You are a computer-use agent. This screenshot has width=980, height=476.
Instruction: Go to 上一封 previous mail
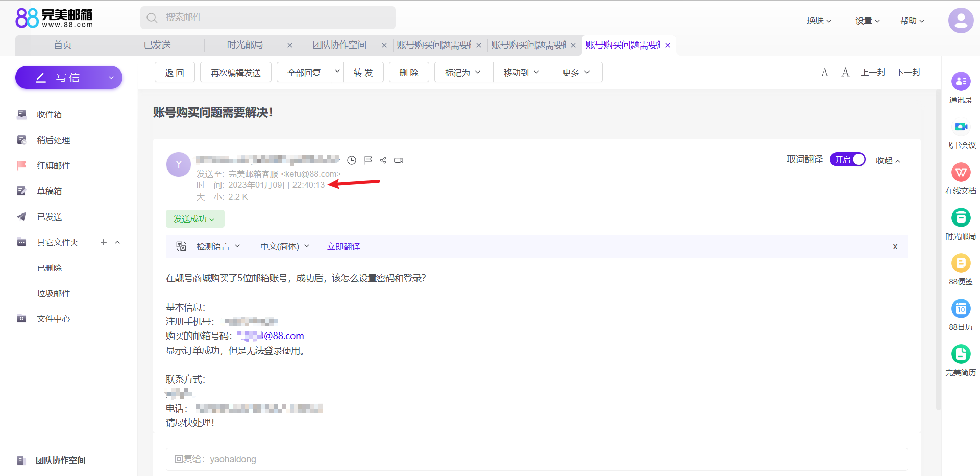pyautogui.click(x=873, y=73)
